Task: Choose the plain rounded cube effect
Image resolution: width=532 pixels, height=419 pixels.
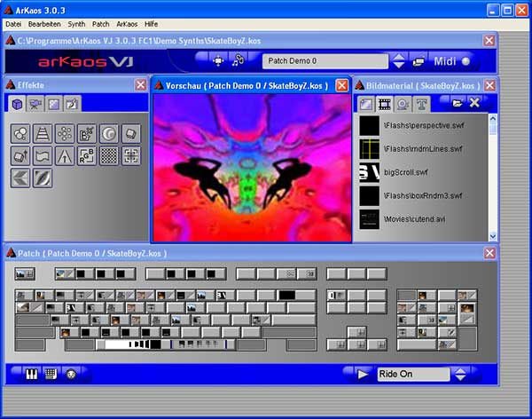Action: [130, 133]
